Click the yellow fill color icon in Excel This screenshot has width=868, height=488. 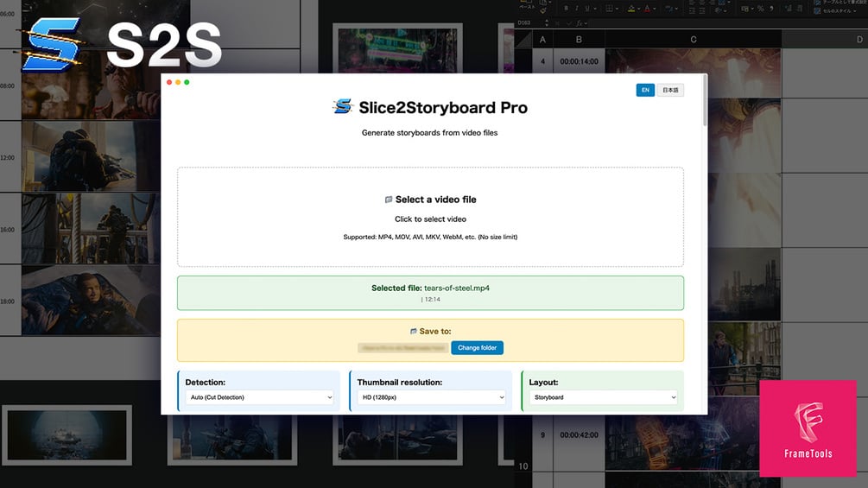coord(631,9)
